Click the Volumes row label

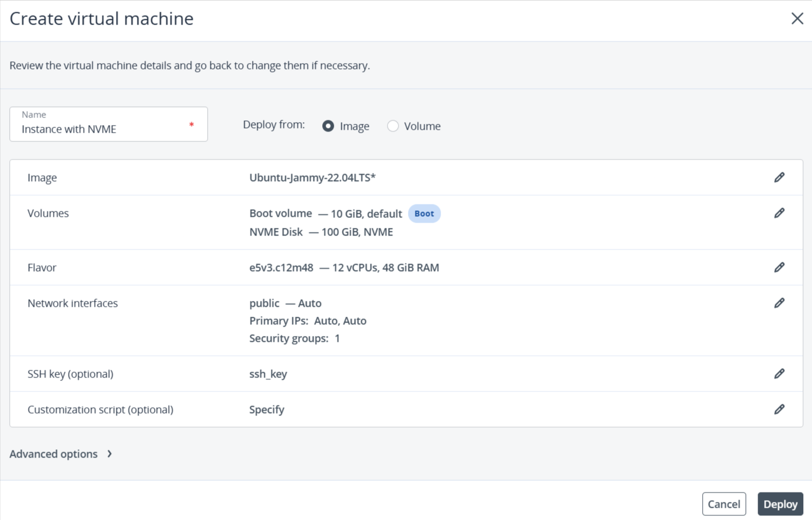pos(48,213)
